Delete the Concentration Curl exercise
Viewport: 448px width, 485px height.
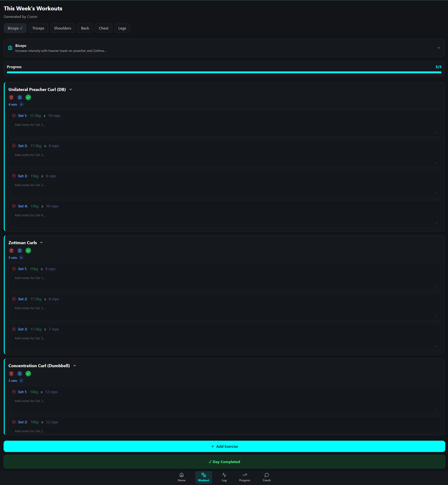11,373
